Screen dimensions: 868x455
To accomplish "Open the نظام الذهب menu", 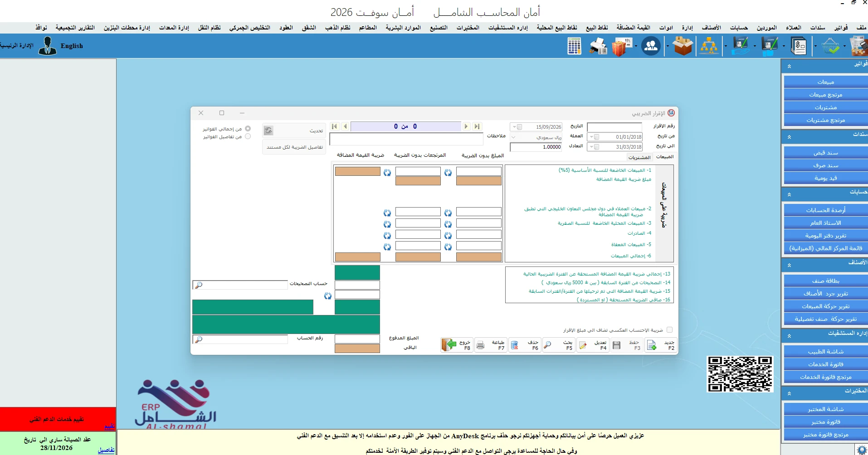I will (x=337, y=28).
